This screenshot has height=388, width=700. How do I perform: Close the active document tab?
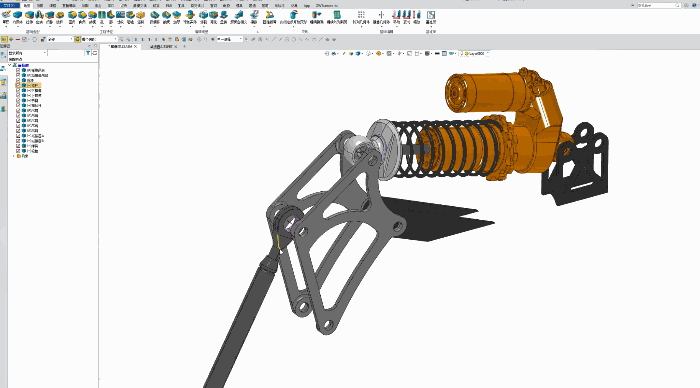point(136,46)
